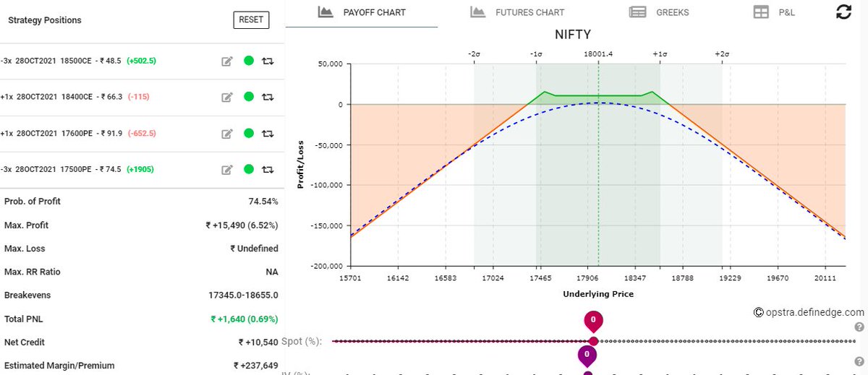868x375 pixels.
Task: Click the Strategy Positions heading
Action: pyautogui.click(x=45, y=20)
